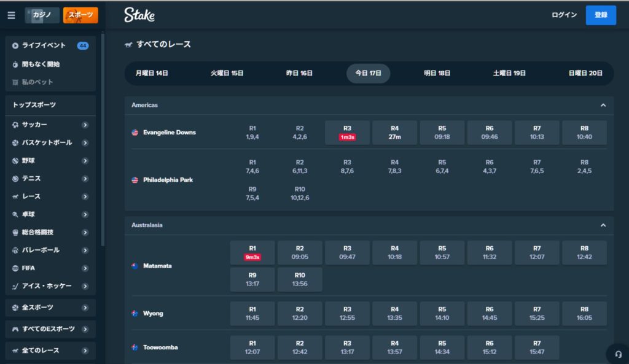This screenshot has height=364, width=629.
Task: Select the 月曜日 14日 date tab
Action: (x=152, y=74)
